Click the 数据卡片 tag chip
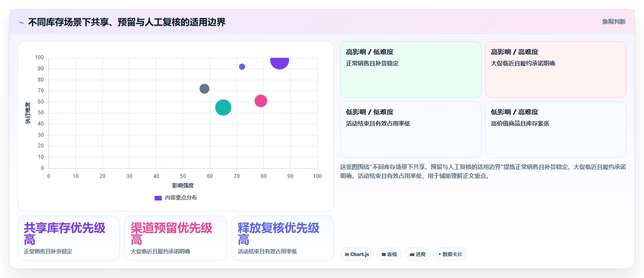Screen dimensions: 644x278 click(x=450, y=254)
